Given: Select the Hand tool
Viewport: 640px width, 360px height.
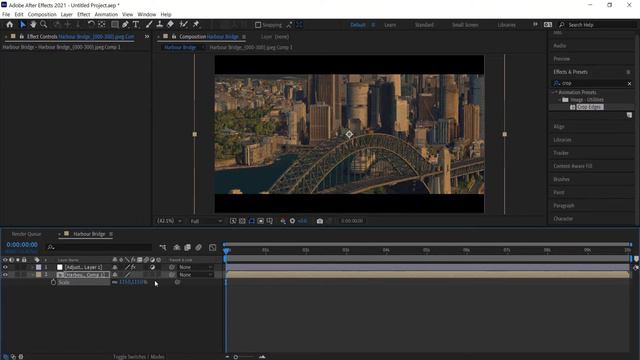Looking at the screenshot, I should point(33,24).
